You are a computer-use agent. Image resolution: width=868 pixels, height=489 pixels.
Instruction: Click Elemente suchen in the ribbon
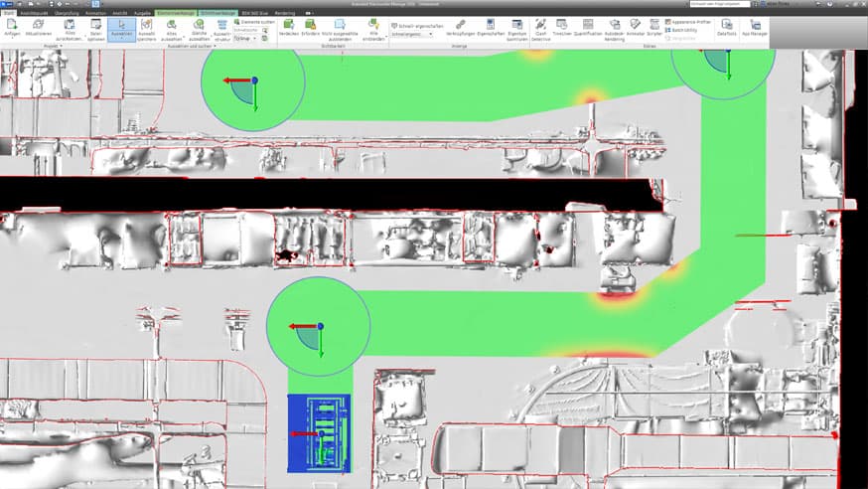(x=254, y=22)
